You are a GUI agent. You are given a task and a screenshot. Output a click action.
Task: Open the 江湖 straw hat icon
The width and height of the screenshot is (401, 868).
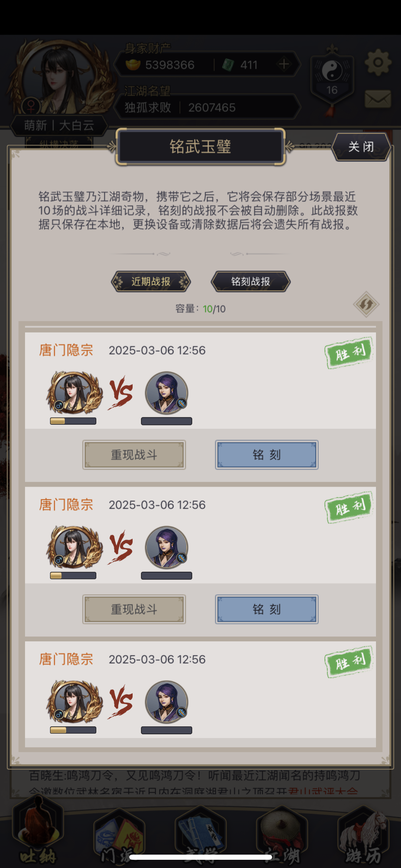(x=282, y=836)
